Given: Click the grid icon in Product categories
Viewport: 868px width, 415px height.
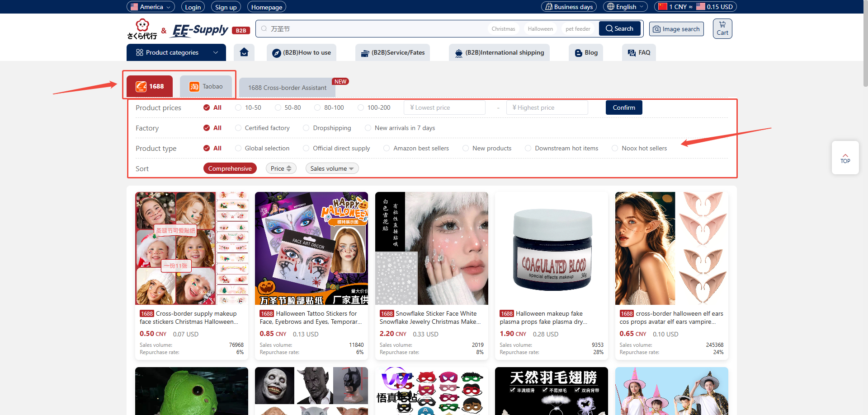Looking at the screenshot, I should [140, 52].
